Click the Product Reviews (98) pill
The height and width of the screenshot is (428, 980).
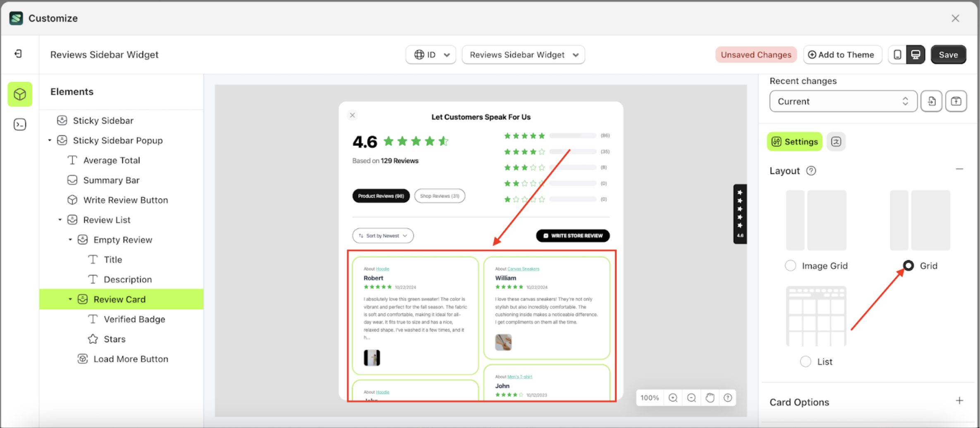tap(381, 196)
